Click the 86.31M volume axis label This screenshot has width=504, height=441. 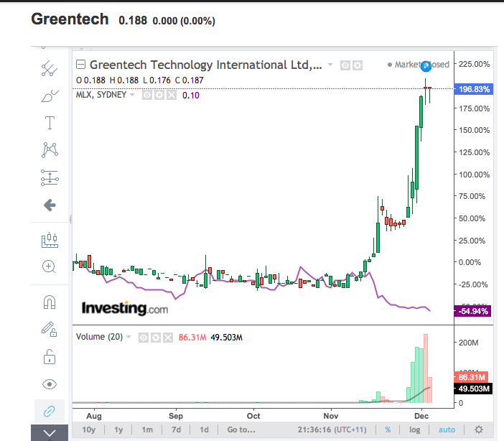click(471, 377)
